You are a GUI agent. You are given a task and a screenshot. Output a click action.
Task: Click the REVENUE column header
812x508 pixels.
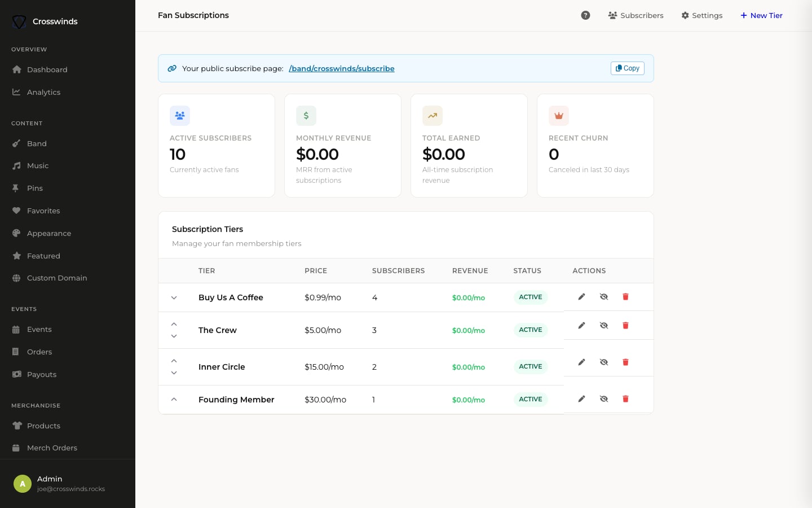pos(470,271)
